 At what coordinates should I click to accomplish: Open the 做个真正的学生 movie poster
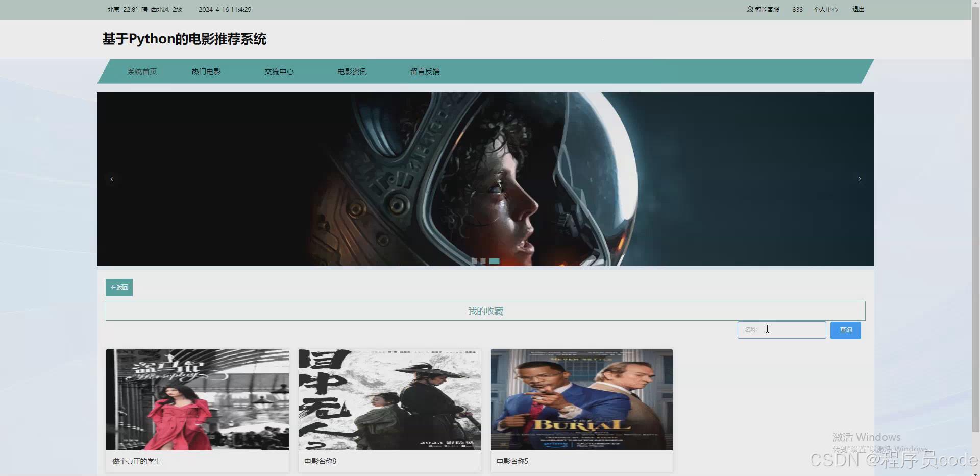[198, 400]
